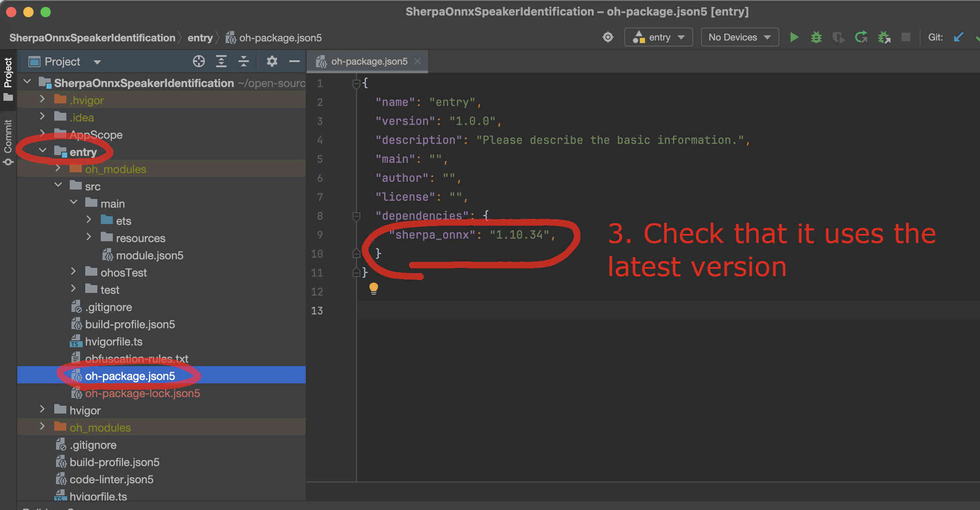Select obfuscation-rules.txt file
Screen dimensions: 980x510
(x=136, y=359)
